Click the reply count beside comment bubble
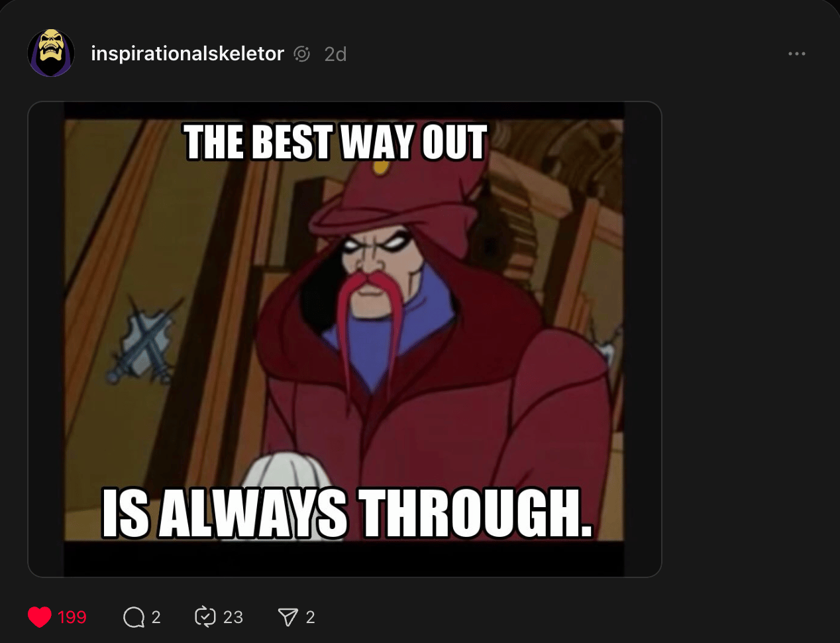 point(156,617)
